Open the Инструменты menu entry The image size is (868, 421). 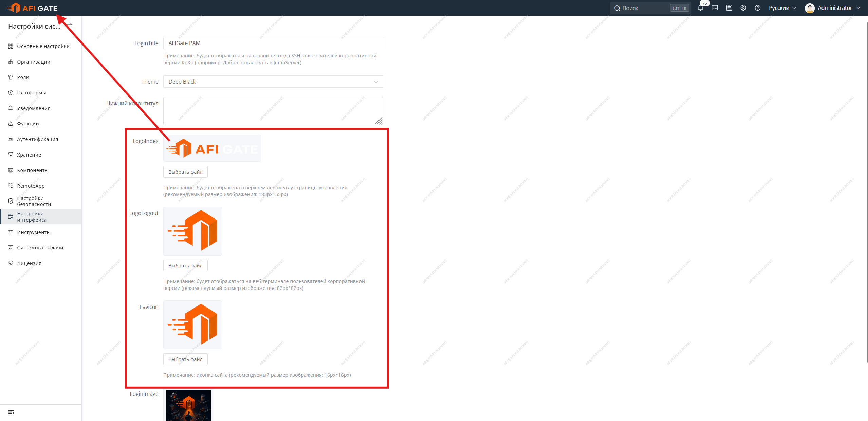coord(41,232)
